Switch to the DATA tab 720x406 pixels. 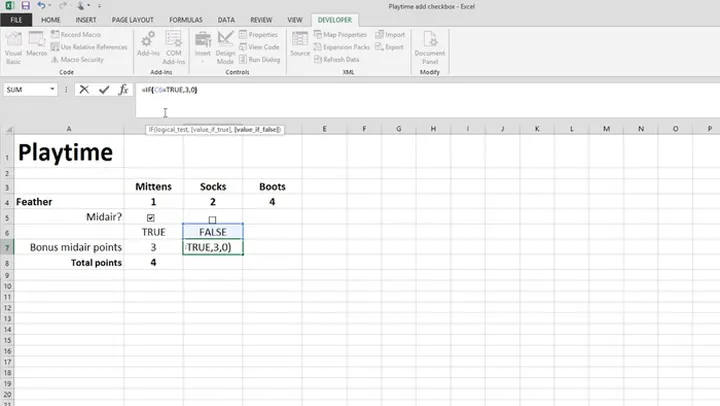(x=226, y=20)
